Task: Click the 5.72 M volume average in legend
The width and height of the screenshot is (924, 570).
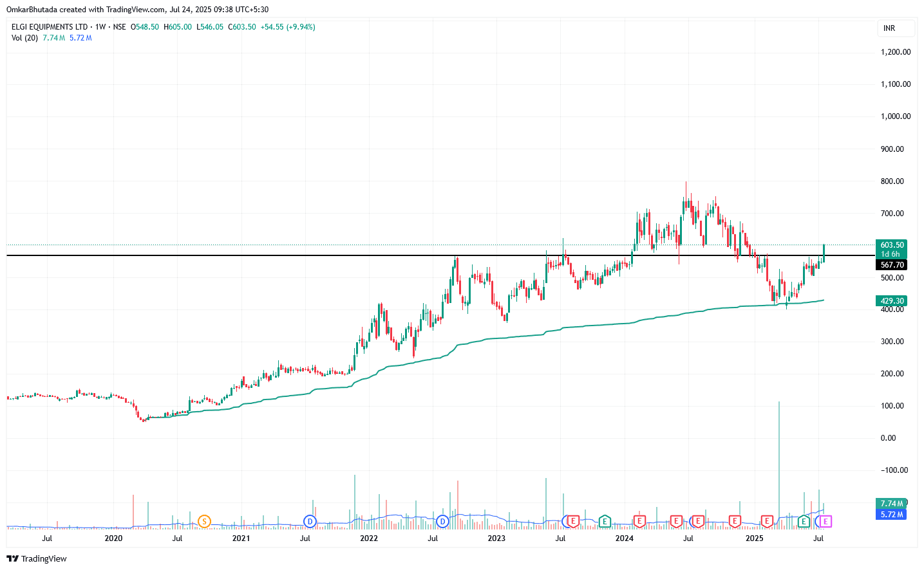Action: pos(80,38)
